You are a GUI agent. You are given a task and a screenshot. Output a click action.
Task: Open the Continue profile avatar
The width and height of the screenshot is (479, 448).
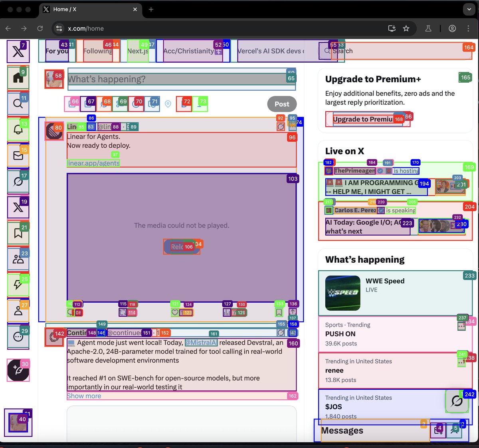pyautogui.click(x=54, y=337)
